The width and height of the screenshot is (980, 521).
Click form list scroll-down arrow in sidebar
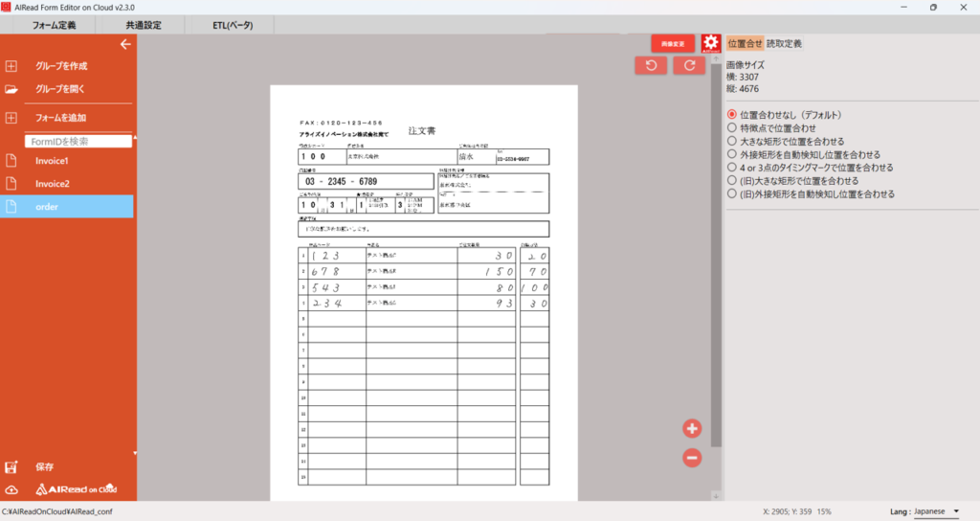pyautogui.click(x=134, y=453)
